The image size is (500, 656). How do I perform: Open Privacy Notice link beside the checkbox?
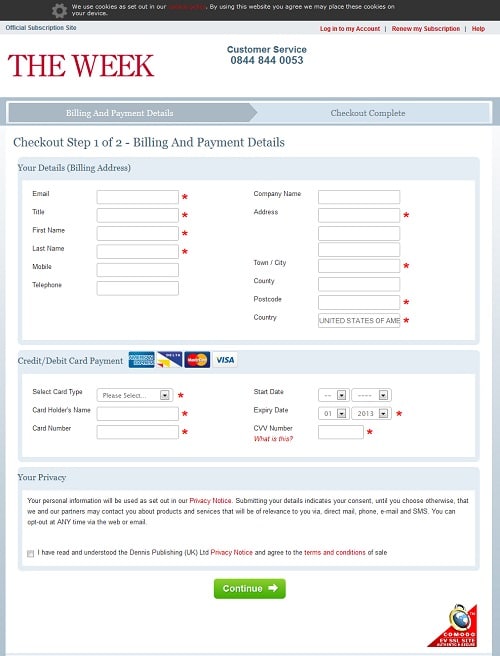pos(231,553)
